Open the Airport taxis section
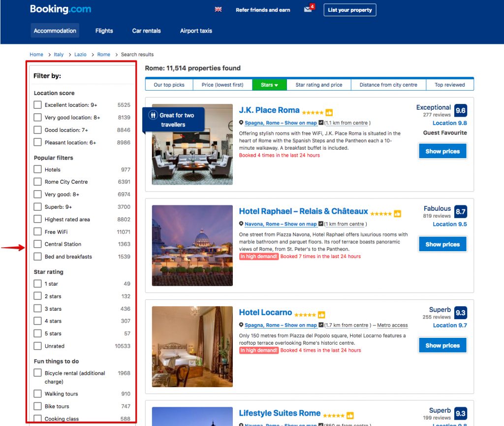This screenshot has width=504, height=426. pyautogui.click(x=196, y=31)
